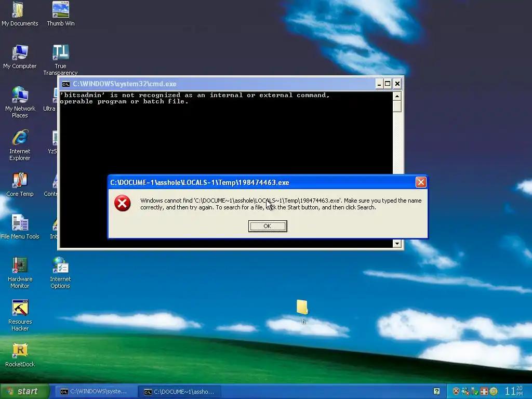Click cmd window scrollbar up arrow

pos(397,96)
